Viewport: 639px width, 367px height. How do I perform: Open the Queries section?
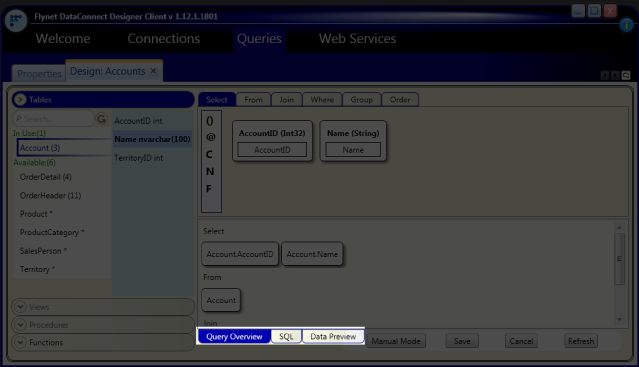click(259, 39)
